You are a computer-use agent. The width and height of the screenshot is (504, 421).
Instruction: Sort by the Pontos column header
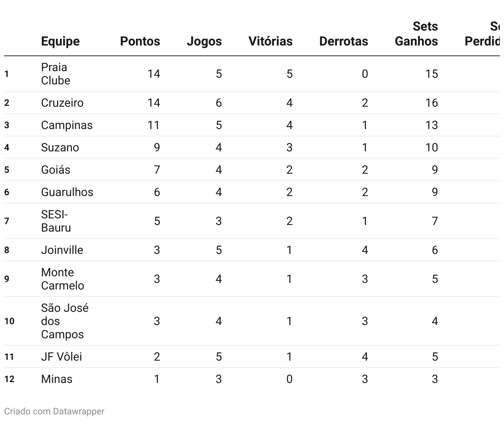point(140,41)
